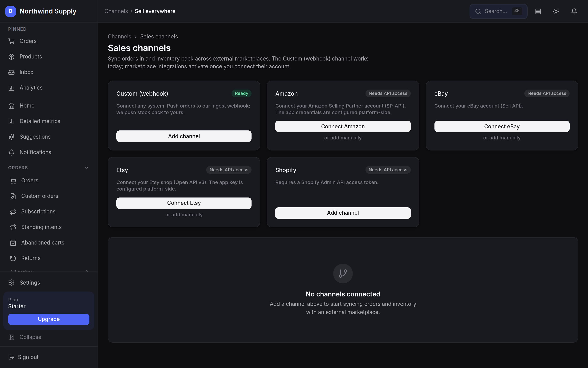The image size is (588, 368).
Task: Click the Starter plan label
Action: coord(17,307)
